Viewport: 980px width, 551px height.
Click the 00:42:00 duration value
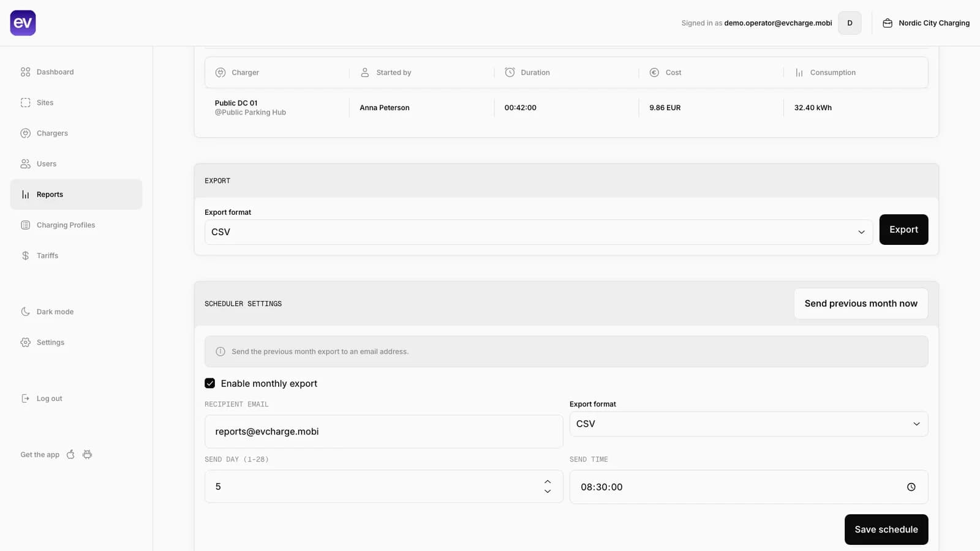pos(521,108)
